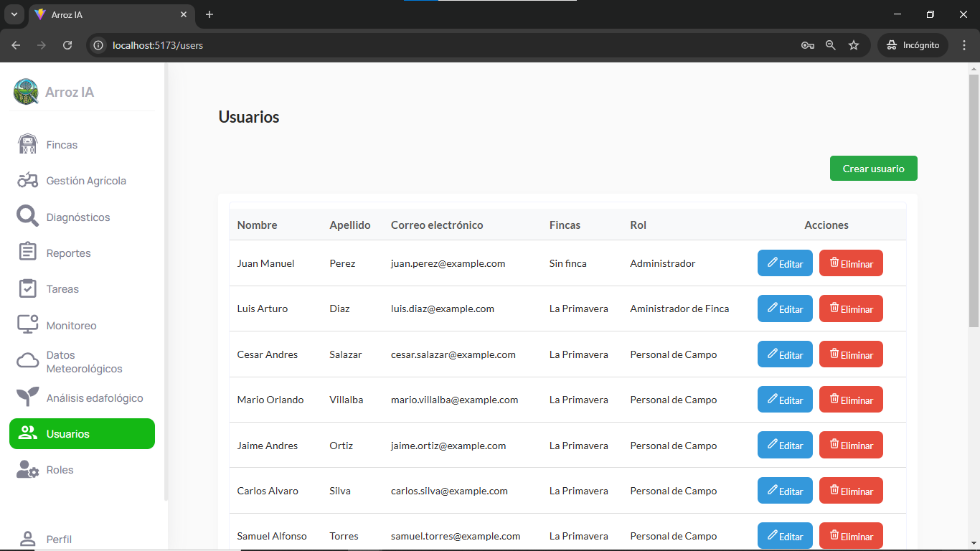Image resolution: width=980 pixels, height=551 pixels.
Task: Click Crear usuario button
Action: click(x=873, y=169)
